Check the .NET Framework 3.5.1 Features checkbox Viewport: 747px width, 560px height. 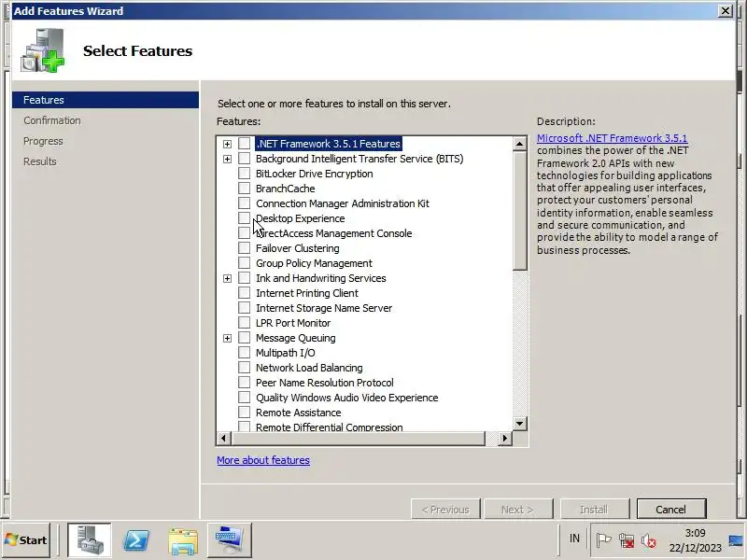click(x=244, y=144)
